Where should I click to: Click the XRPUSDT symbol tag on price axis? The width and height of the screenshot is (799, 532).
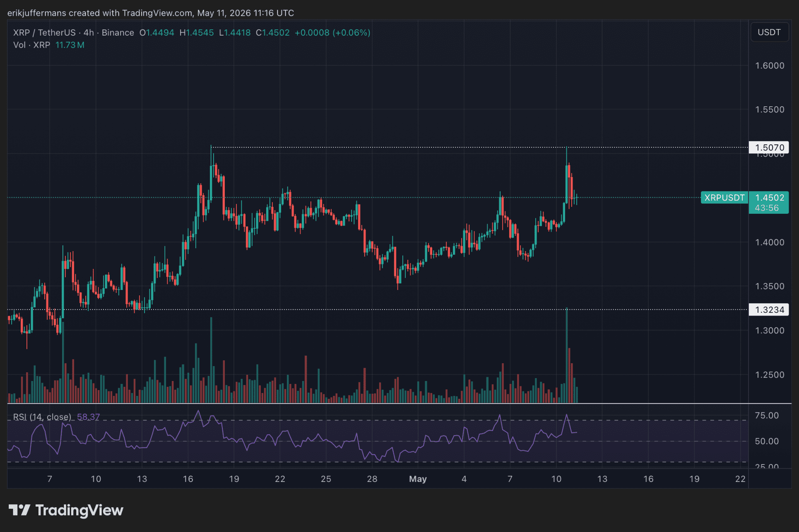click(724, 198)
